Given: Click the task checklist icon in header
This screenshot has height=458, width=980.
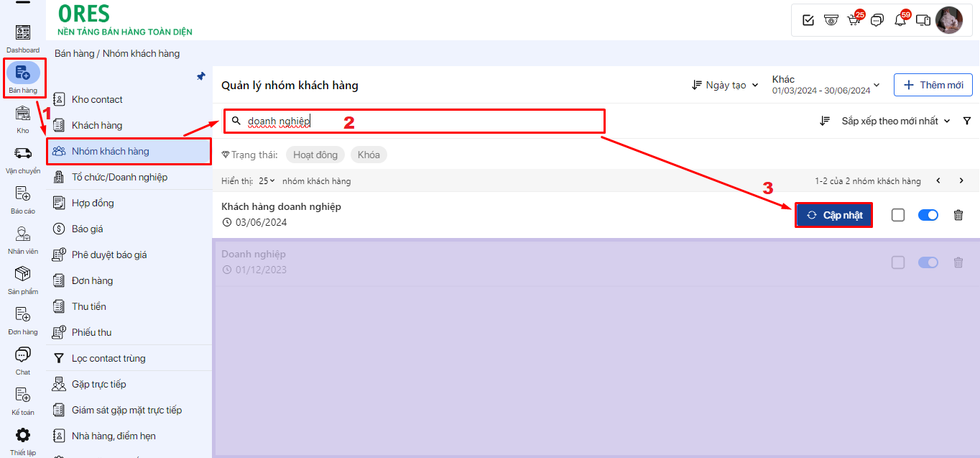Looking at the screenshot, I should 808,20.
